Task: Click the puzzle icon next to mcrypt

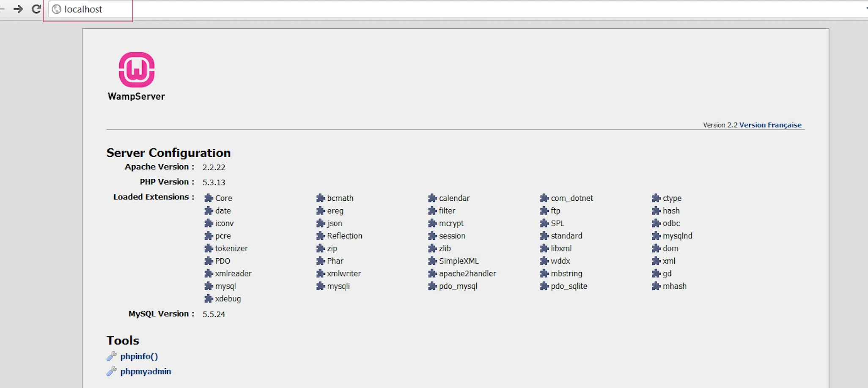Action: tap(432, 223)
